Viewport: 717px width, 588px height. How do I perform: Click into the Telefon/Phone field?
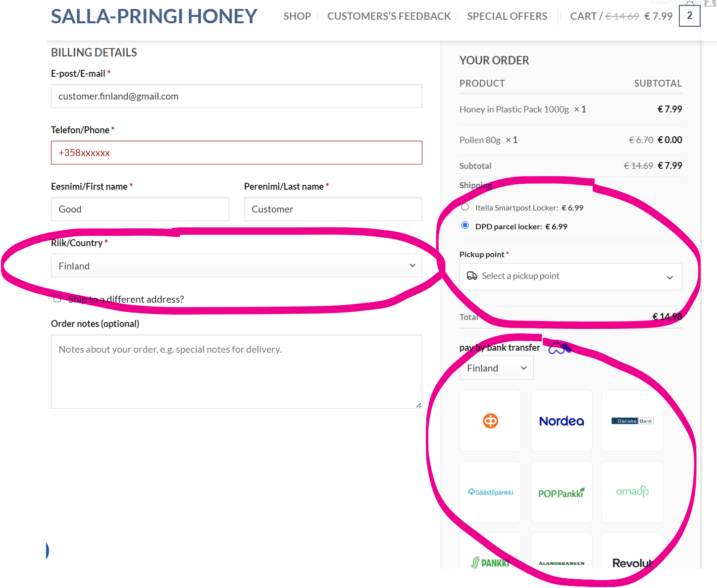coord(236,153)
